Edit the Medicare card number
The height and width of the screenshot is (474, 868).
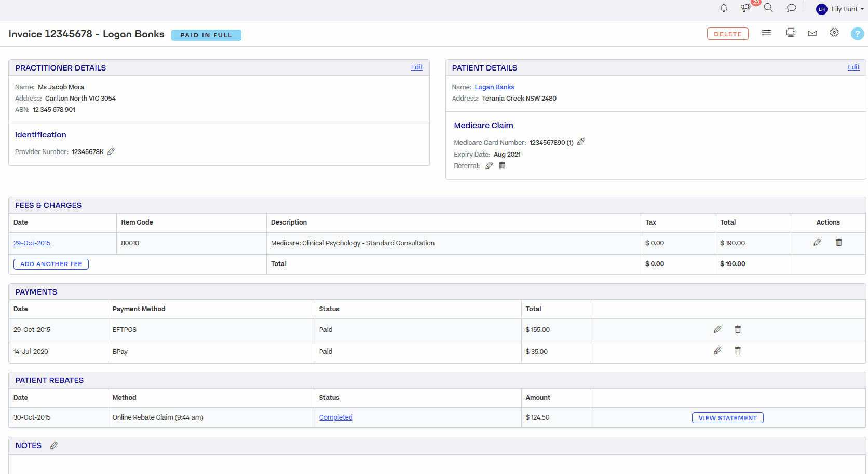581,142
